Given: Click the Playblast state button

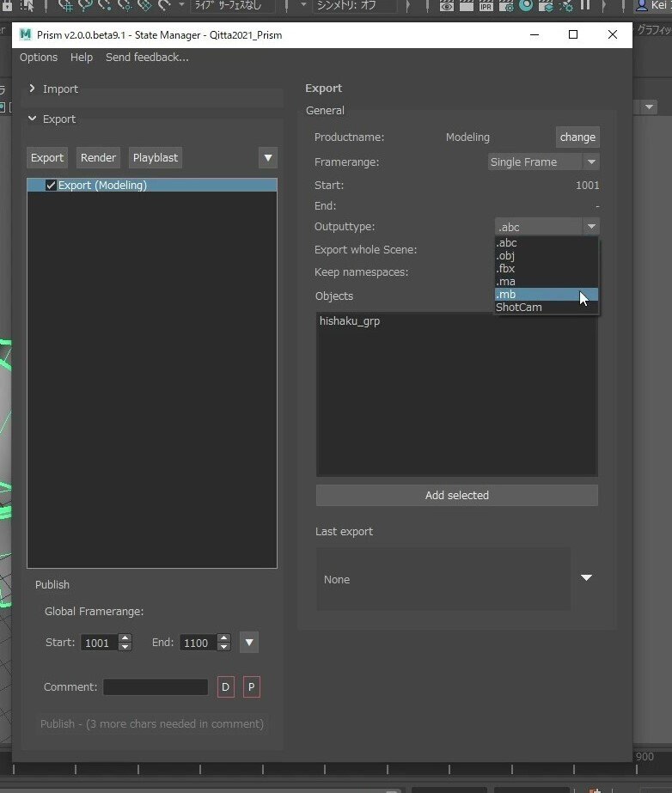Looking at the screenshot, I should point(156,158).
